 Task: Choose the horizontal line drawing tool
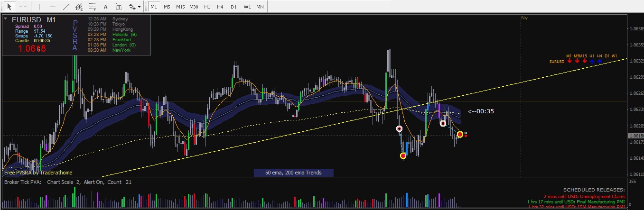[x=53, y=7]
